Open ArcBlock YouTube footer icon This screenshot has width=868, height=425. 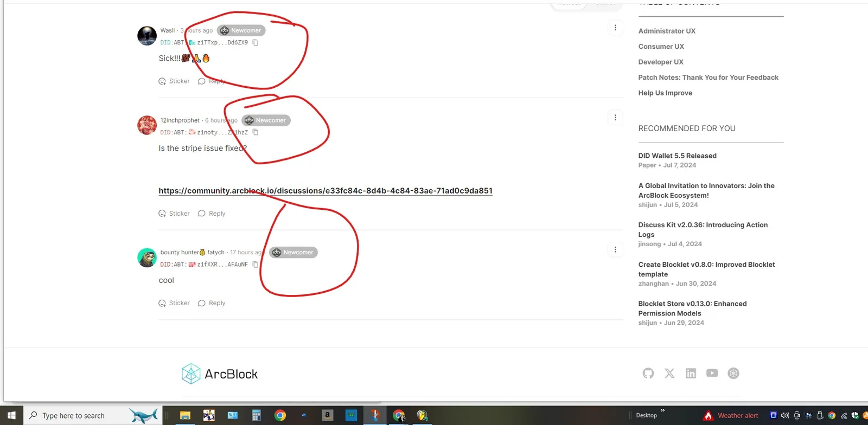712,373
